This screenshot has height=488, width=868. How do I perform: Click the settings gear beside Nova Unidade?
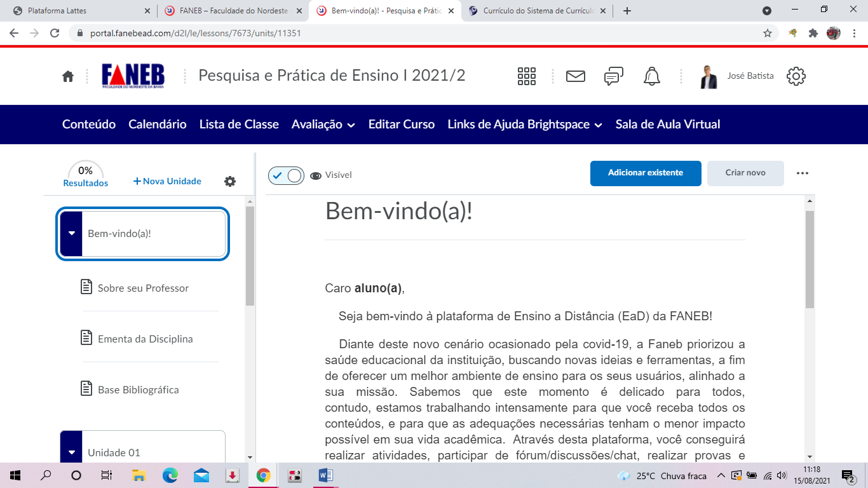point(230,181)
